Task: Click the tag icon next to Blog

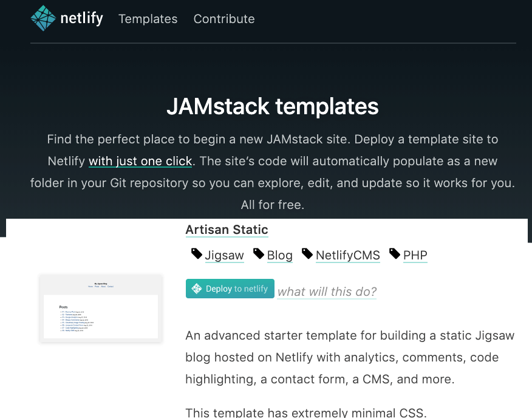Action: click(x=259, y=253)
